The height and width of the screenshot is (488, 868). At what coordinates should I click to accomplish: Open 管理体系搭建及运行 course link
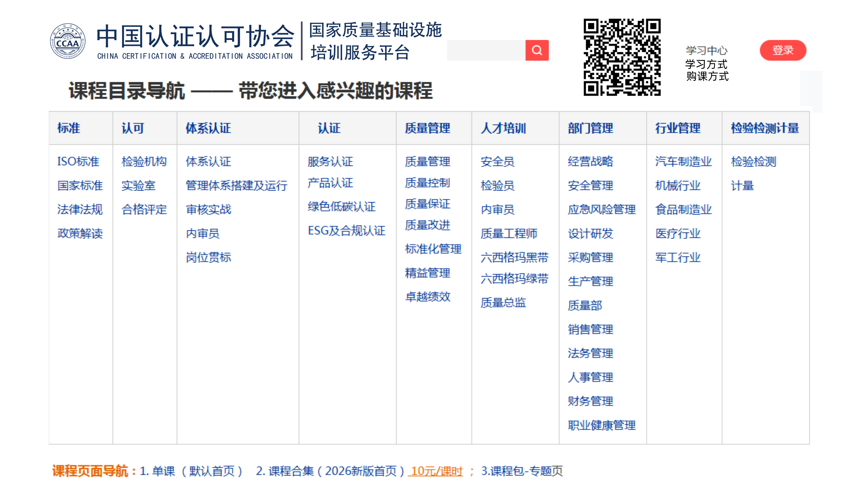(236, 185)
